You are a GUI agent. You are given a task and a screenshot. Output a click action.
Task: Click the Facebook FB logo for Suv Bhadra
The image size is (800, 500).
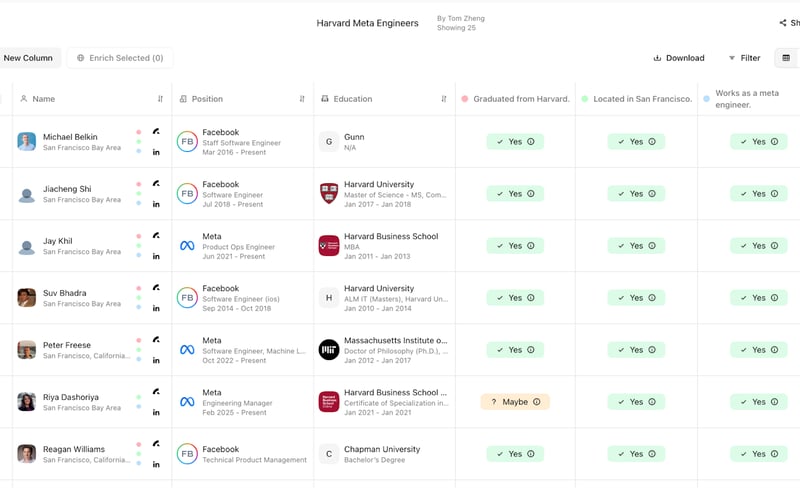coord(187,298)
